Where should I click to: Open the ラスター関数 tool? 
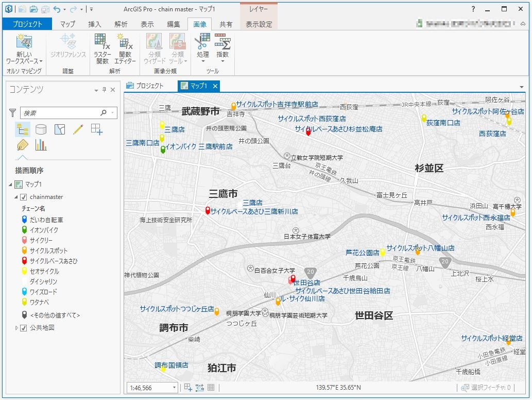pos(102,49)
